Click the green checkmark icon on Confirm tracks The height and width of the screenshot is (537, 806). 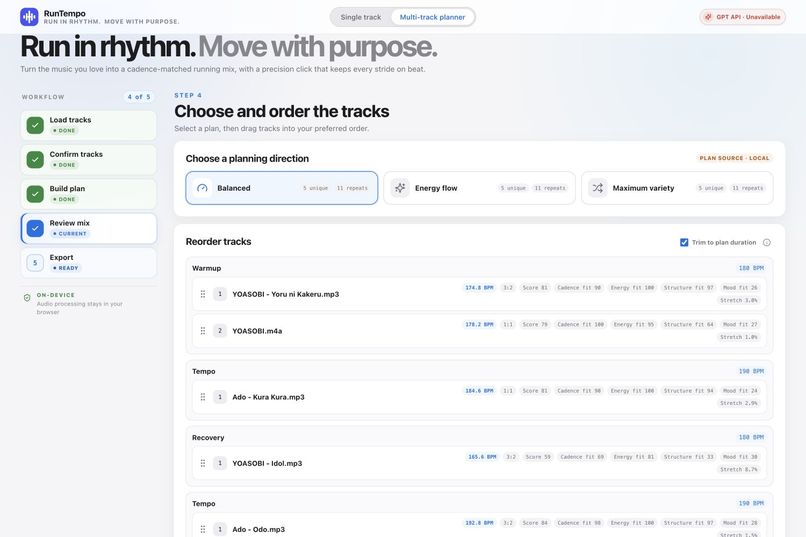35,159
